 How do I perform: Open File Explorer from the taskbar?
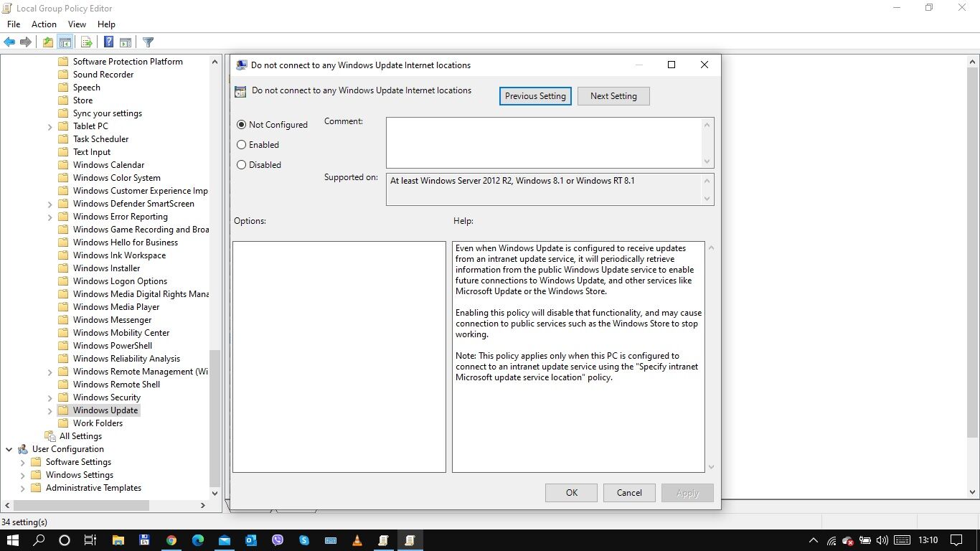[118, 540]
